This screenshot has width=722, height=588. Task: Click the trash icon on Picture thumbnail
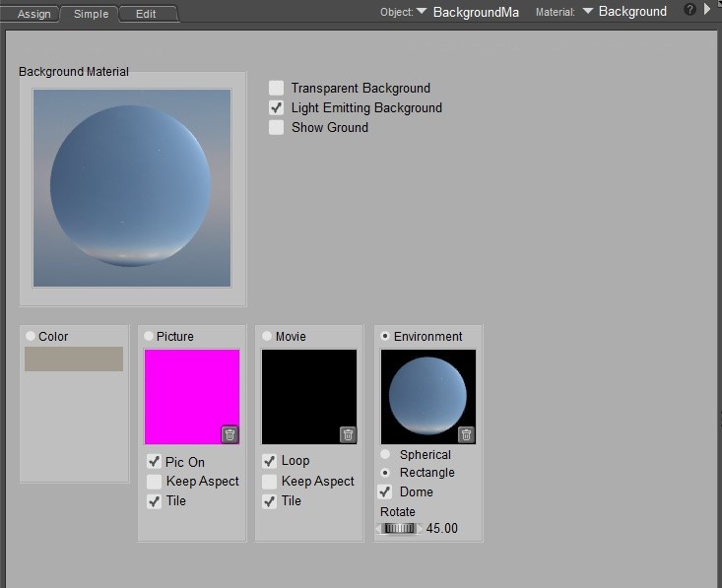click(230, 434)
